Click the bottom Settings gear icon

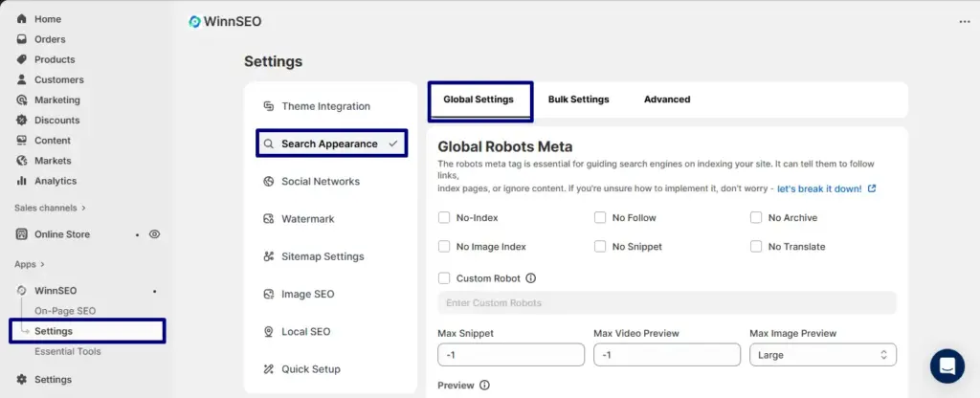22,379
